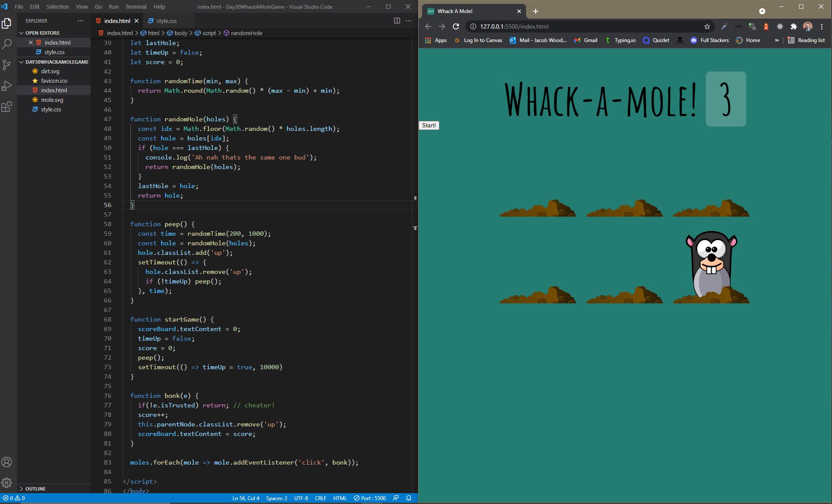The height and width of the screenshot is (504, 832).
Task: Open the Go menu
Action: [98, 7]
